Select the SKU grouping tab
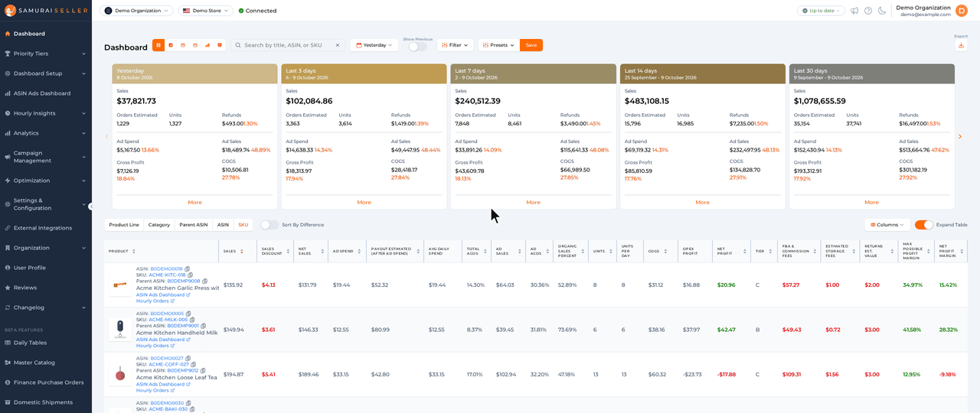This screenshot has width=980, height=413. [x=243, y=225]
